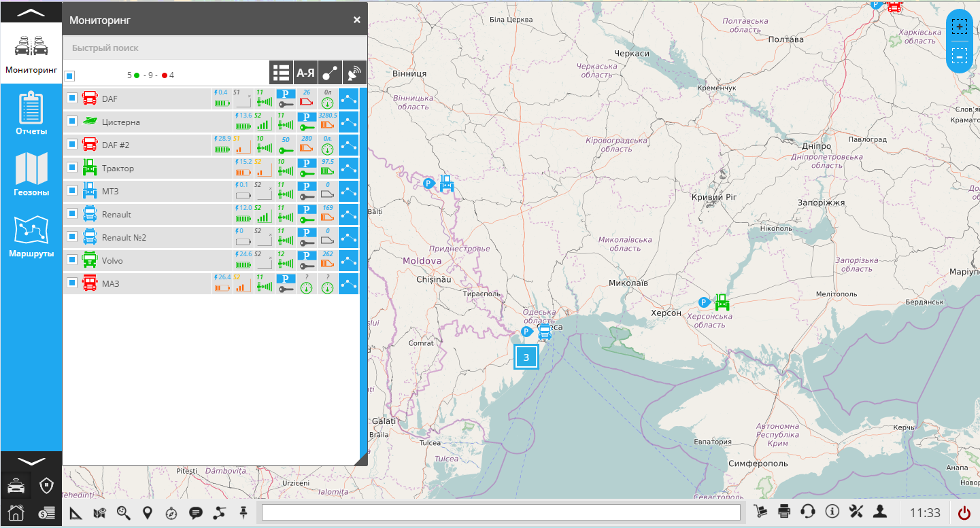Open the wrench settings tools icon
This screenshot has height=528, width=980.
click(856, 512)
